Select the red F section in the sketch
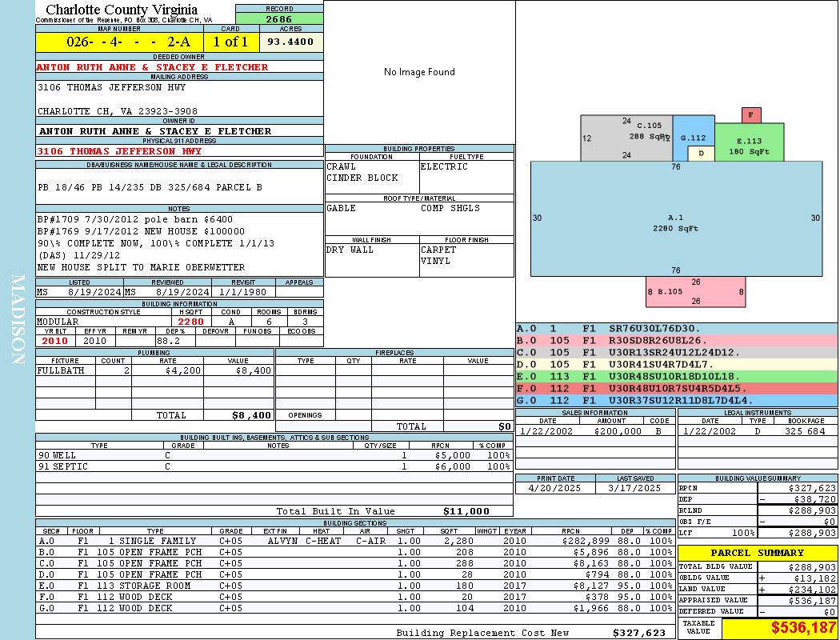The height and width of the screenshot is (640, 840). (x=751, y=115)
